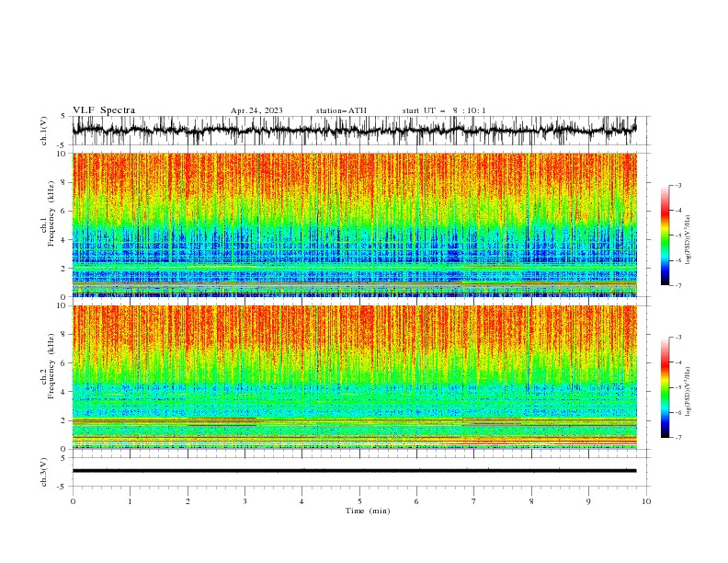Image resolution: width=728 pixels, height=563 pixels.
Task: Click the ch.1 PSD color scale bar
Action: pos(665,236)
